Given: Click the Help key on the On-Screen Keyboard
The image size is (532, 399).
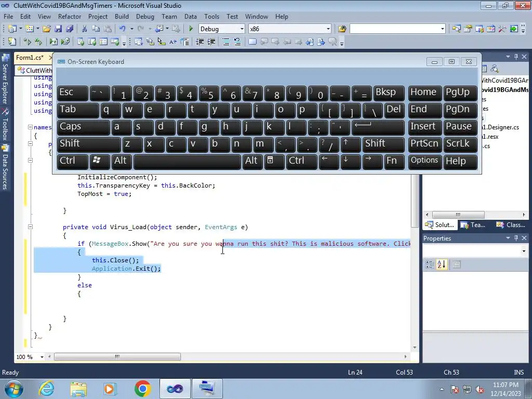Looking at the screenshot, I should click(x=460, y=162).
